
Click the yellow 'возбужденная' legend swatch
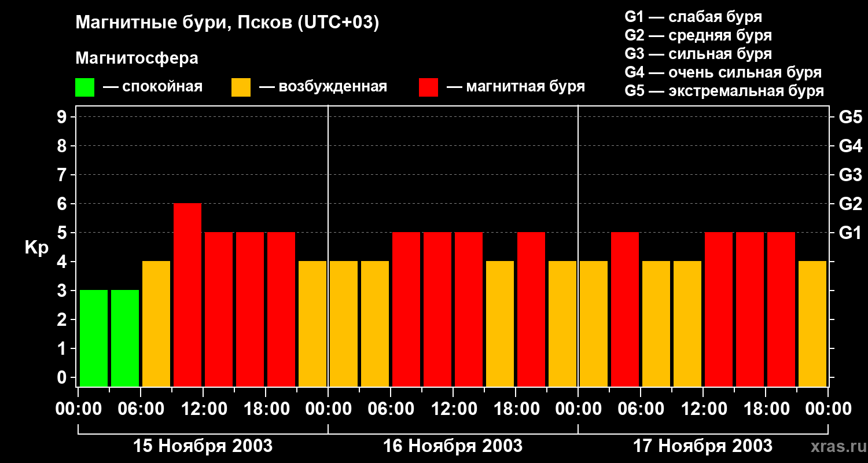[x=241, y=87]
